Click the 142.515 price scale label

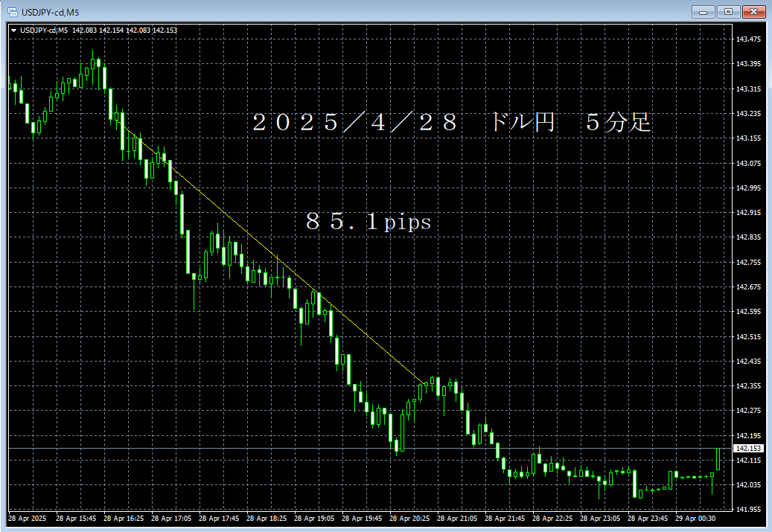(748, 336)
